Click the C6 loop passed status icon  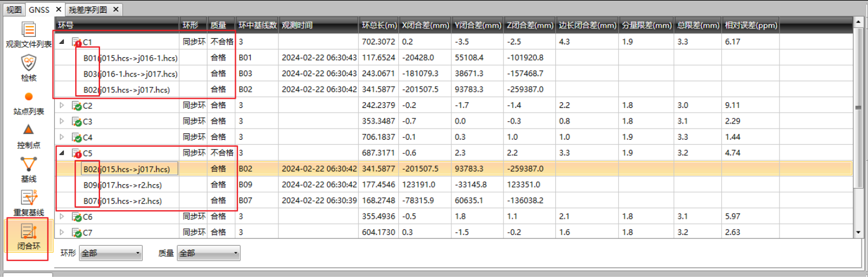coord(76,217)
